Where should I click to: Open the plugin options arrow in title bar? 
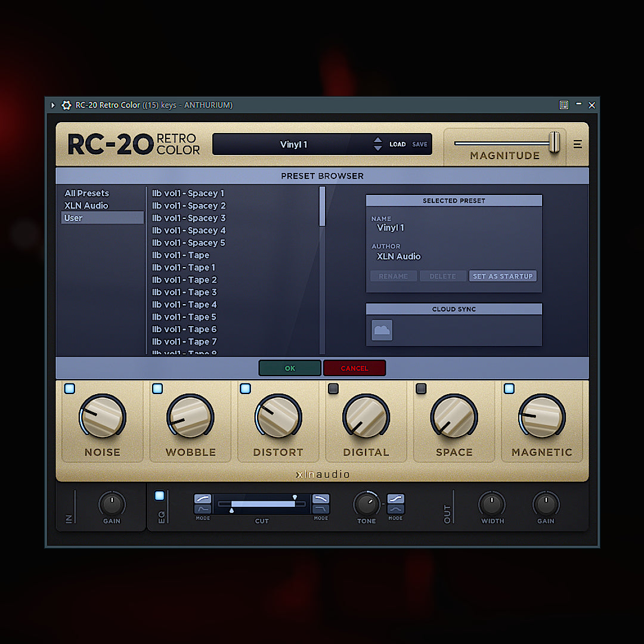[52, 105]
